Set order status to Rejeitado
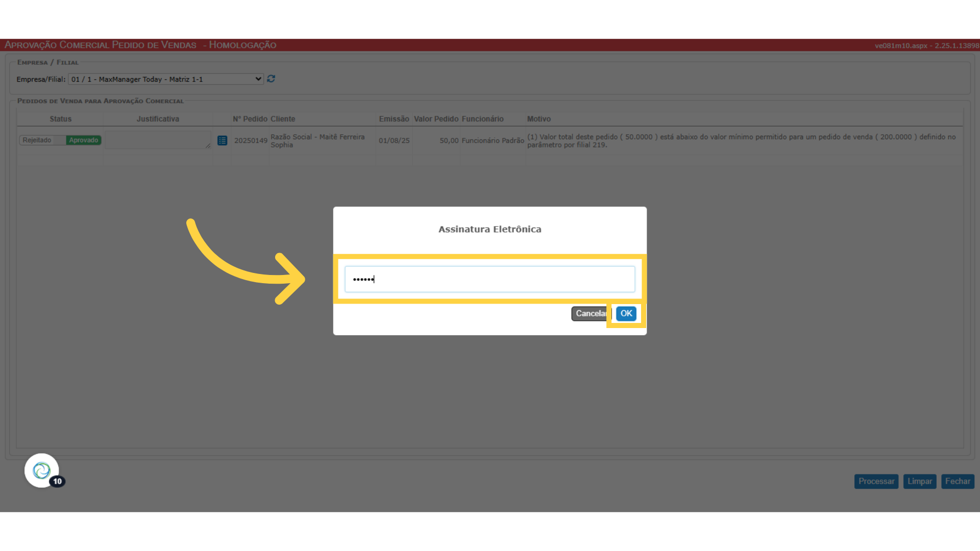Image resolution: width=980 pixels, height=551 pixels. 37,140
